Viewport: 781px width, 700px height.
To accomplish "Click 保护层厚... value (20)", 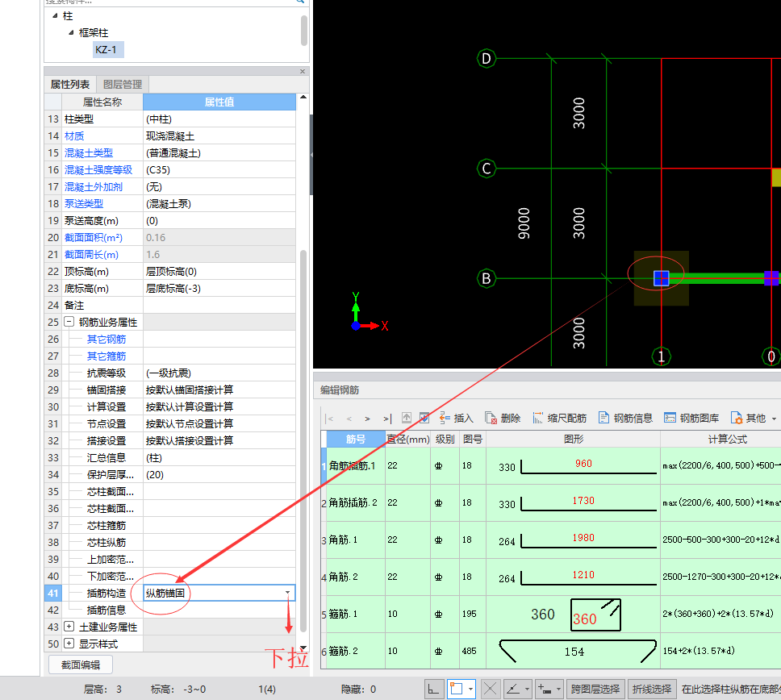I will (219, 474).
